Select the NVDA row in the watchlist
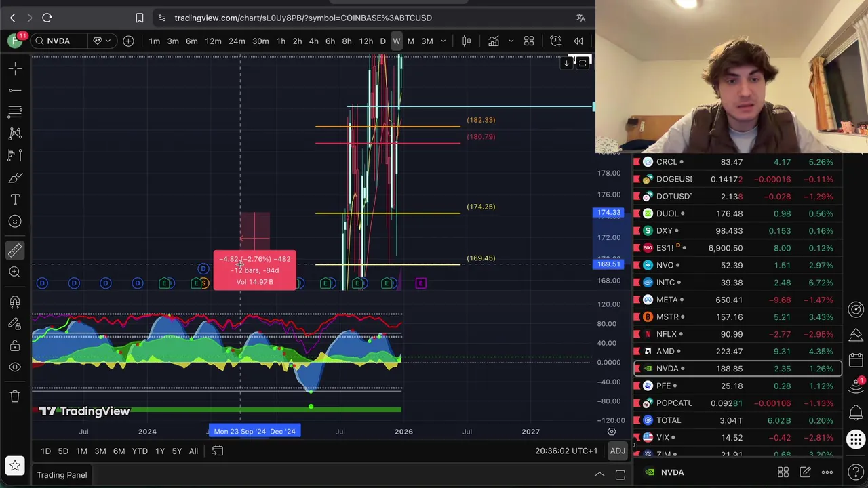 738,369
